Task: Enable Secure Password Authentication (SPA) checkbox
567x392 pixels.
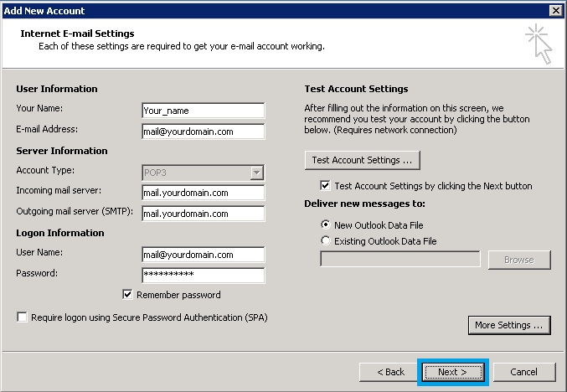Action: [x=22, y=317]
